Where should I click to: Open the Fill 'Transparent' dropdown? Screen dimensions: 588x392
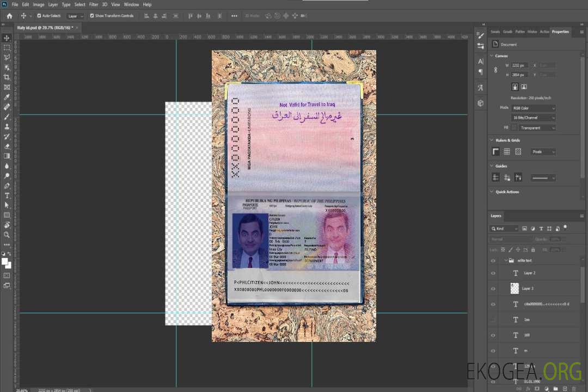[x=537, y=128]
